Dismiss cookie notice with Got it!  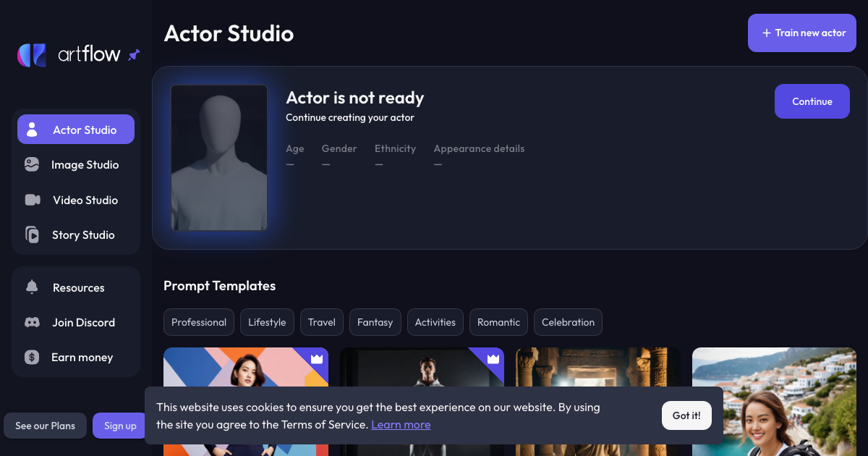tap(686, 415)
